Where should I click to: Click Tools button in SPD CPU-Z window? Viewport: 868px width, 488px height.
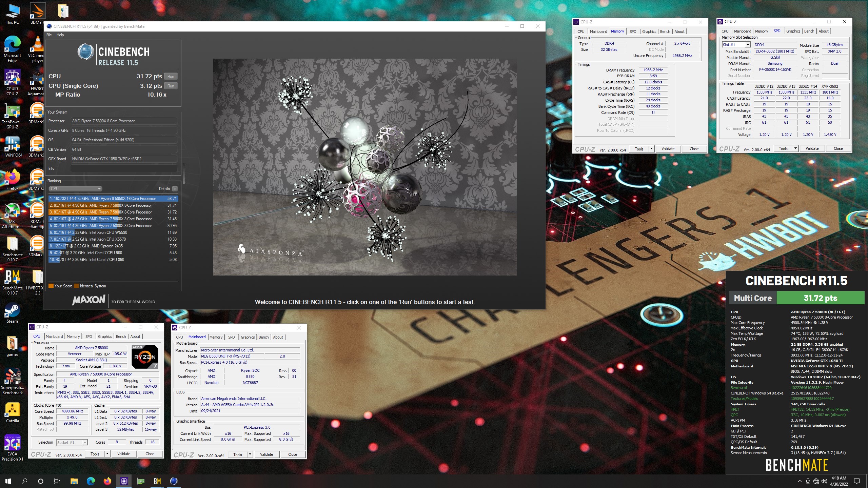[783, 148]
